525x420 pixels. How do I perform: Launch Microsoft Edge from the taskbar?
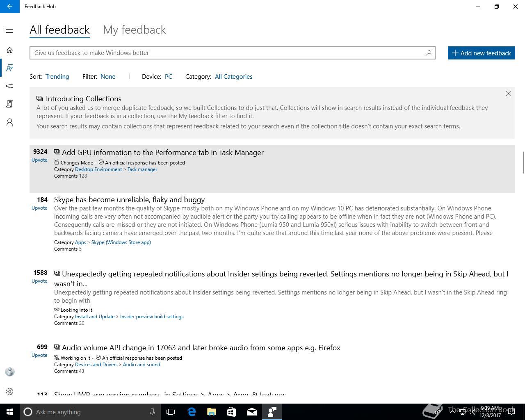192,412
